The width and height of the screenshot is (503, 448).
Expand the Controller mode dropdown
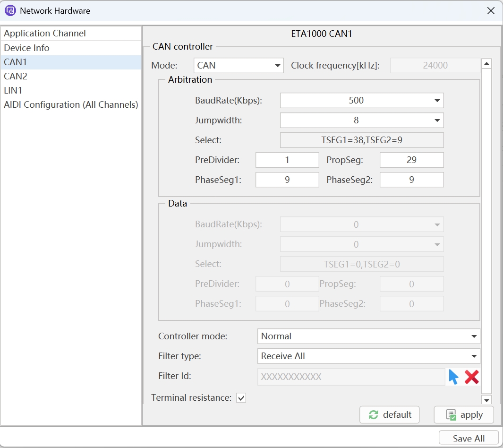368,336
